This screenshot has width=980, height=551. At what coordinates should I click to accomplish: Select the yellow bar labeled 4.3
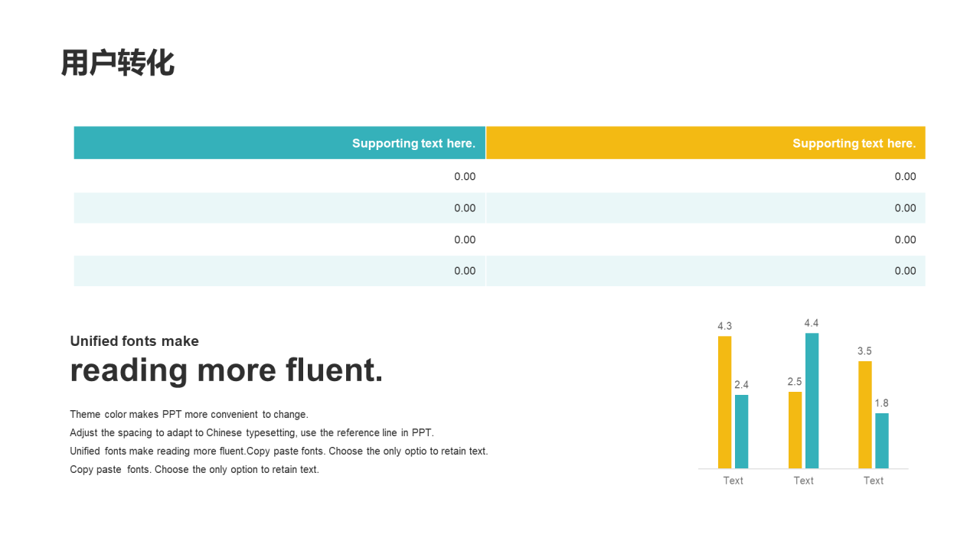point(724,402)
